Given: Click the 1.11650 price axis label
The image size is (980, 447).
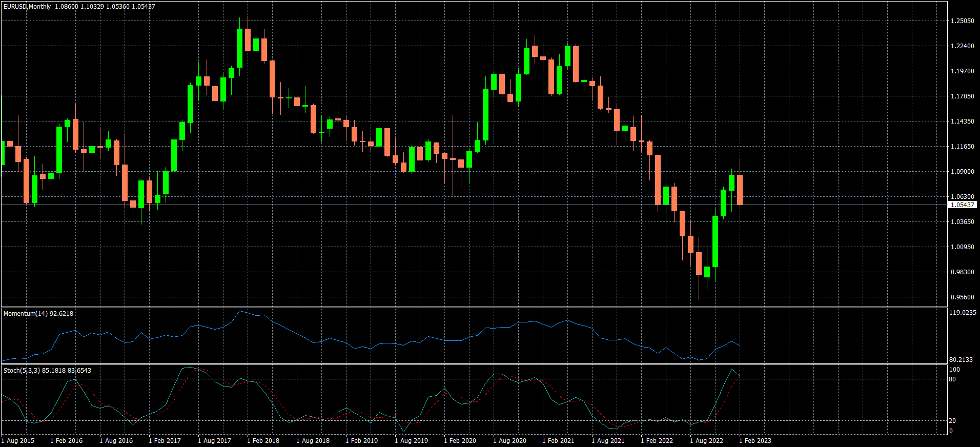Looking at the screenshot, I should click(962, 147).
